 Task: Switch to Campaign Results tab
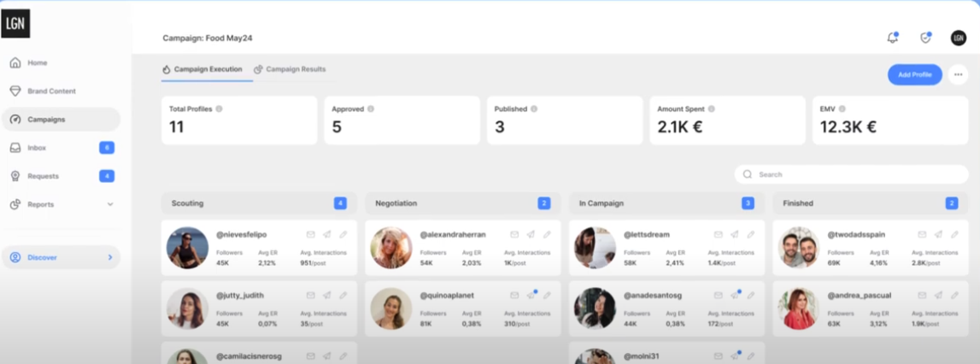click(290, 69)
